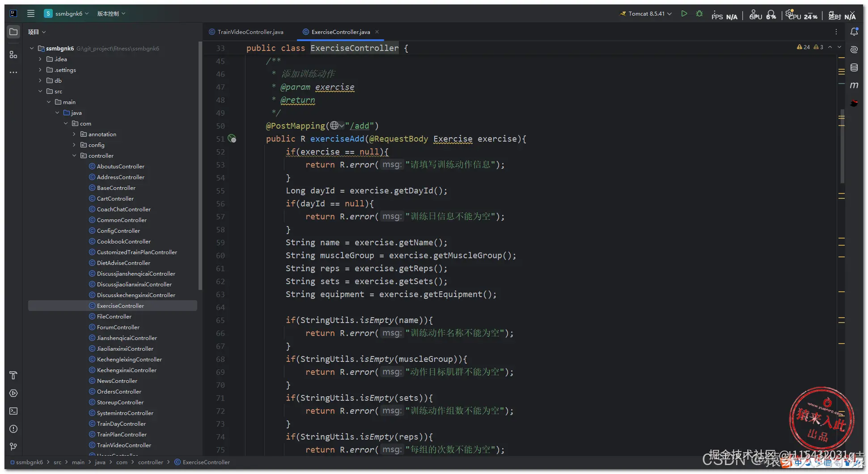Click the controller breadcrumb in the navigation bar
The width and height of the screenshot is (868, 474).
click(x=150, y=462)
